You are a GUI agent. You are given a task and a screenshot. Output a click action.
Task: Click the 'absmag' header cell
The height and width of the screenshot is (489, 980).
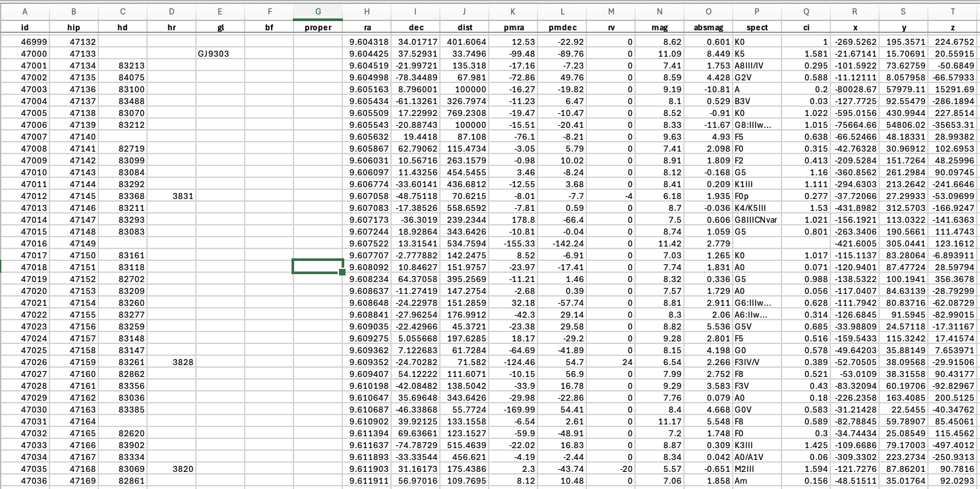tap(708, 28)
